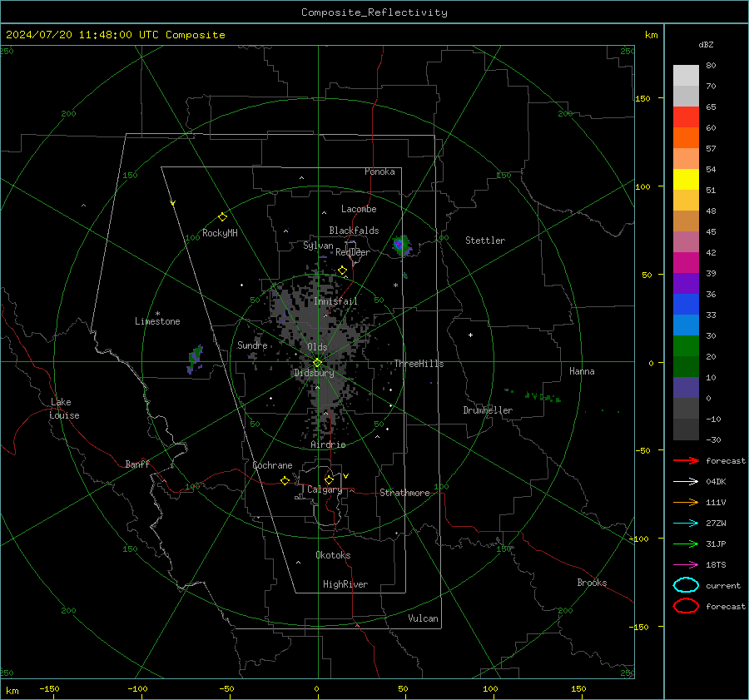Select the Airdrie label

click(x=328, y=444)
